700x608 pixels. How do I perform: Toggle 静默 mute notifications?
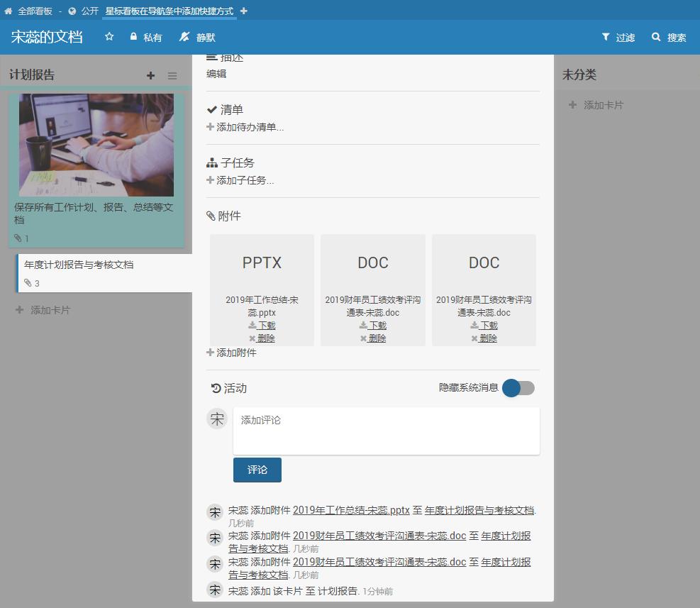(x=197, y=37)
